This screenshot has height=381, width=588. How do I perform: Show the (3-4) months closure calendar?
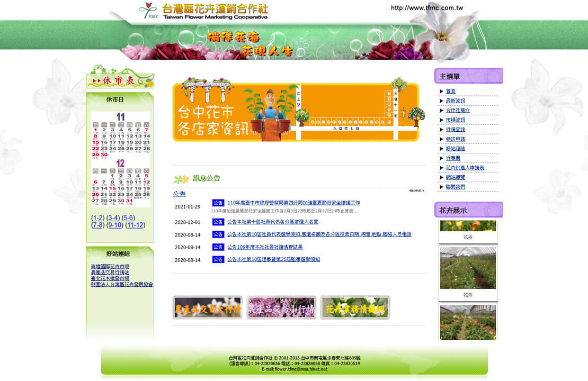(113, 217)
